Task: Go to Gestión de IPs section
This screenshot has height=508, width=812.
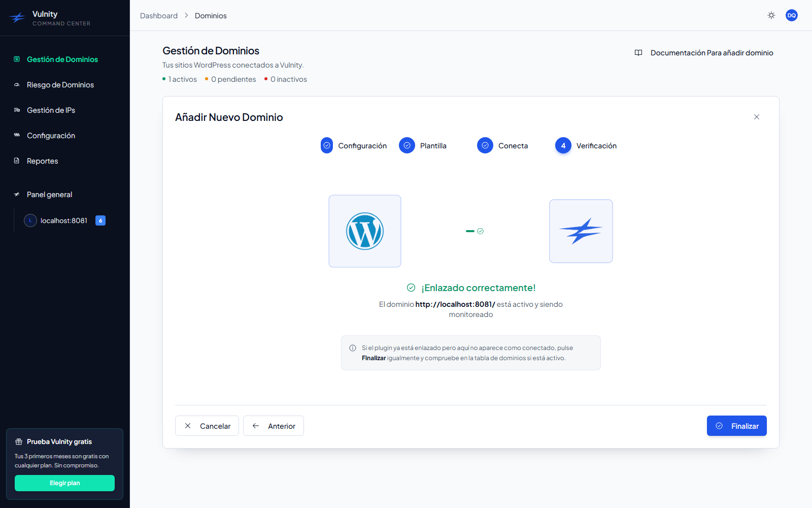Action: pyautogui.click(x=51, y=110)
